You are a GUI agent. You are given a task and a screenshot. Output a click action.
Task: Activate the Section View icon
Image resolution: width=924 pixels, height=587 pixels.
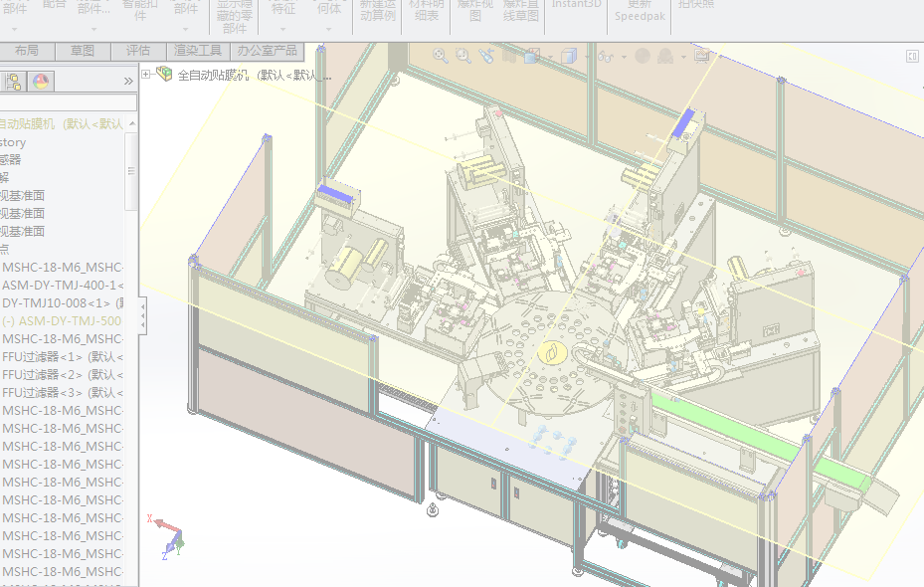[509, 56]
